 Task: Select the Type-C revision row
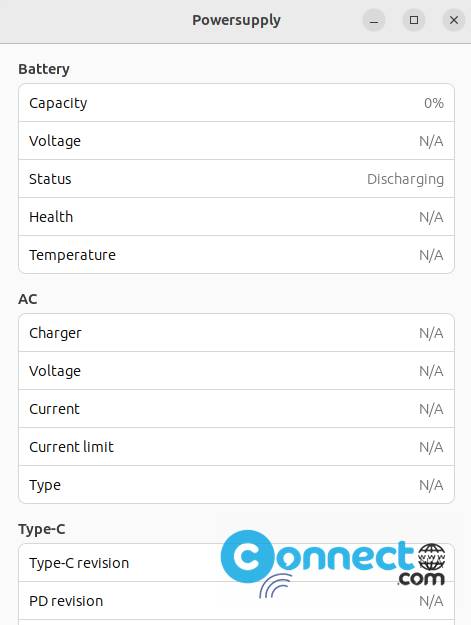tap(236, 563)
